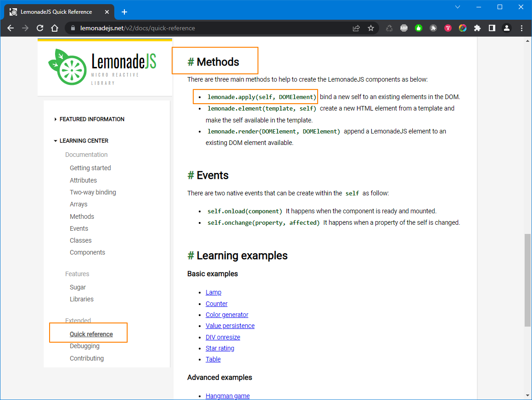
Task: Click the Methods section hash anchor
Action: pos(190,62)
